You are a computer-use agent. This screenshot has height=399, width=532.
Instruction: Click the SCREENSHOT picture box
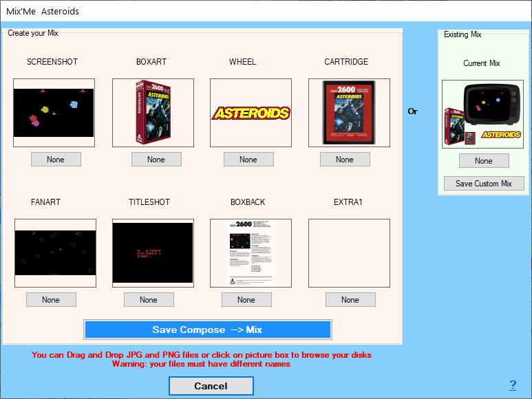click(x=54, y=113)
